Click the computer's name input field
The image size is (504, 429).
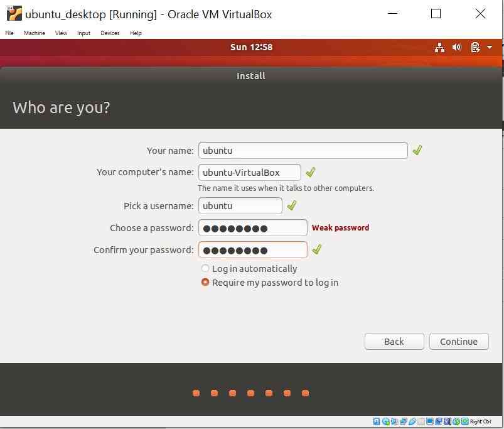coord(249,172)
